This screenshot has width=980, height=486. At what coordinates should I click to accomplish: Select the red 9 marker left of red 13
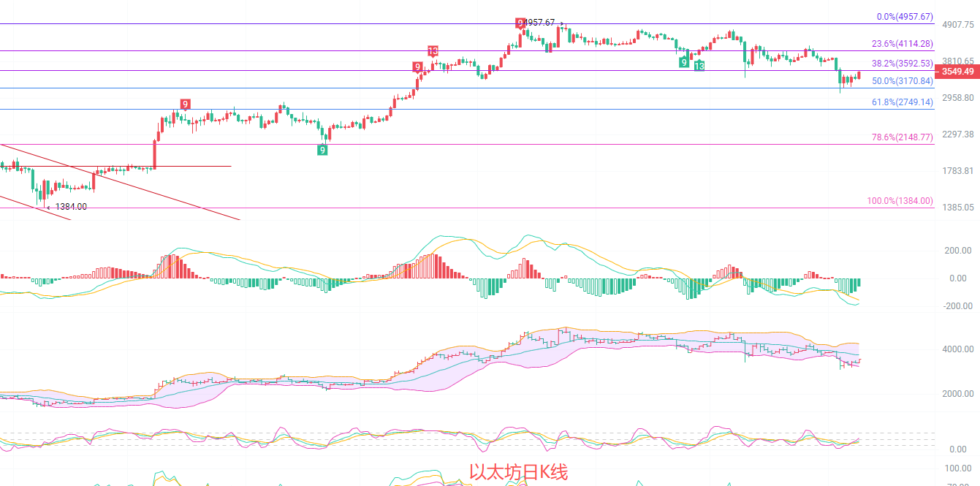coord(417,67)
